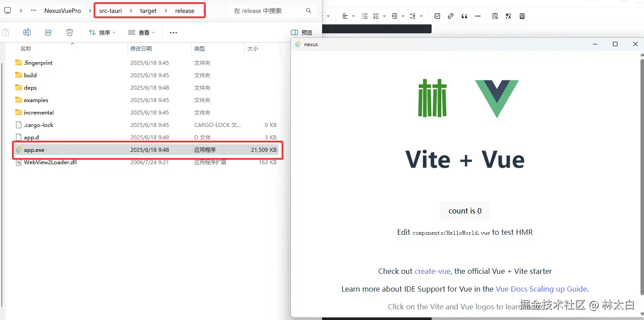
Task: Click the blockquote quotation mark icon
Action: click(464, 16)
